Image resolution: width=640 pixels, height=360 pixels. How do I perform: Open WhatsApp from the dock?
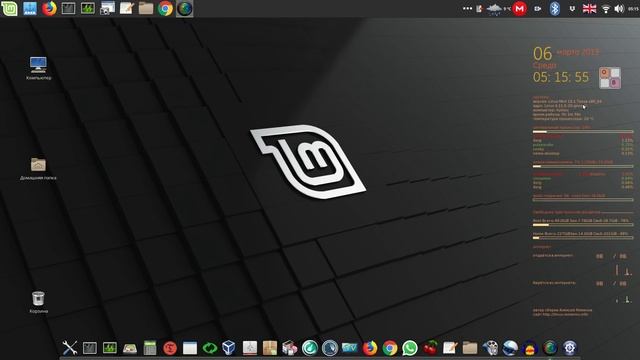coord(410,348)
